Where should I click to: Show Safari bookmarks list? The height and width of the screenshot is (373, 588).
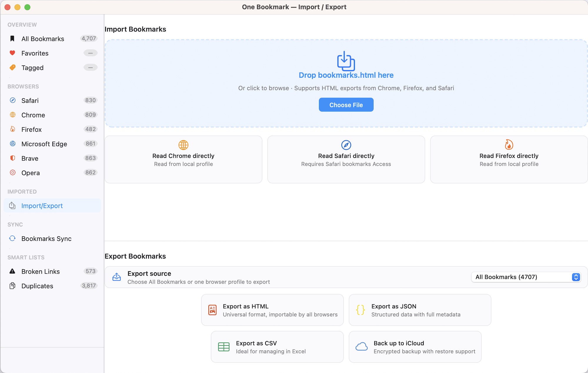point(52,100)
